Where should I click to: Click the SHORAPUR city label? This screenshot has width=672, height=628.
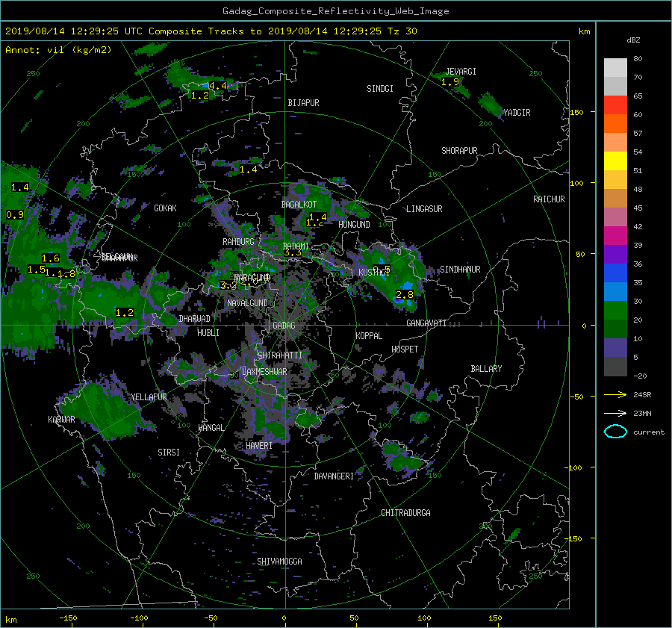click(459, 151)
